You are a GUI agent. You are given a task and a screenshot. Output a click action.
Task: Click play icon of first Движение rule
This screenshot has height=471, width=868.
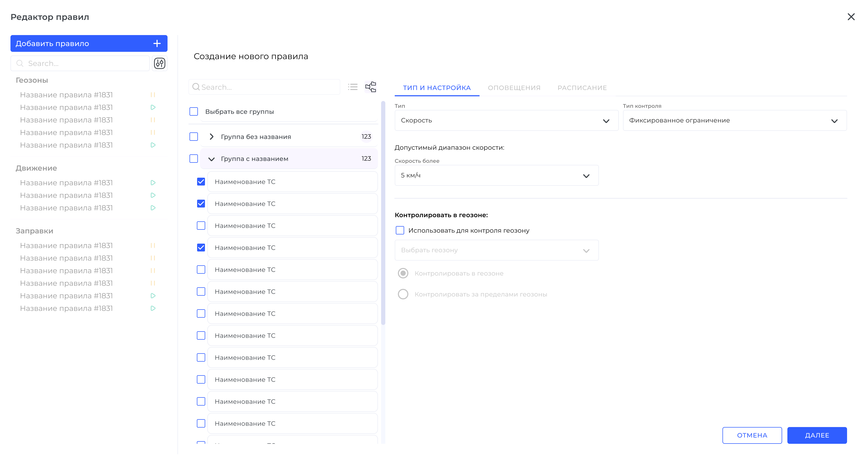[x=153, y=183]
